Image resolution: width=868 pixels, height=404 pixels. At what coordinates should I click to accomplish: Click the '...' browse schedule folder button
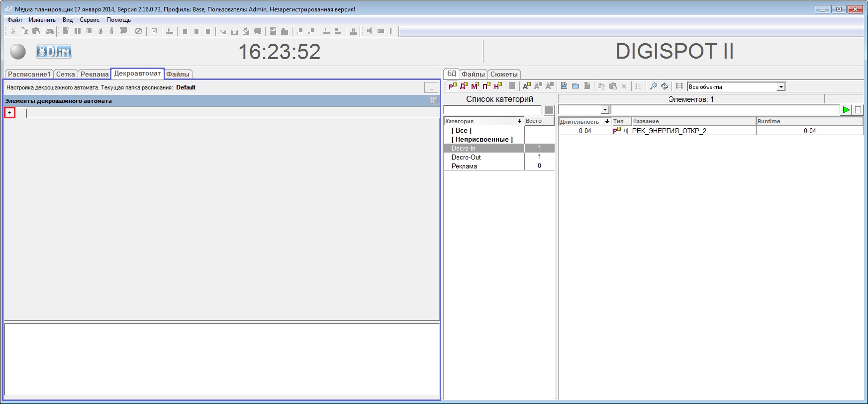tap(431, 87)
